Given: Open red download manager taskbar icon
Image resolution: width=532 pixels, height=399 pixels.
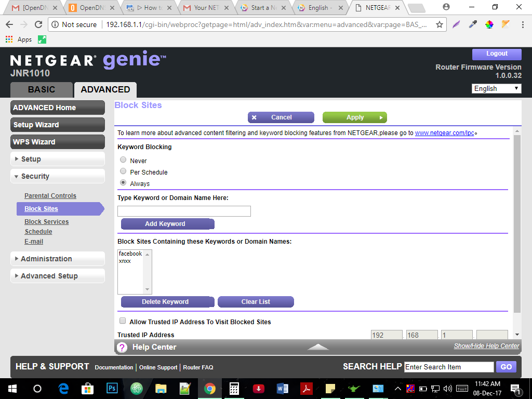Looking at the screenshot, I should [x=259, y=389].
